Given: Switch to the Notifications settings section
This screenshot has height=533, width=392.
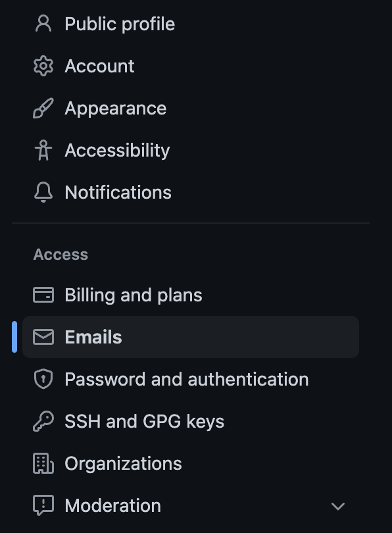Looking at the screenshot, I should [x=117, y=192].
